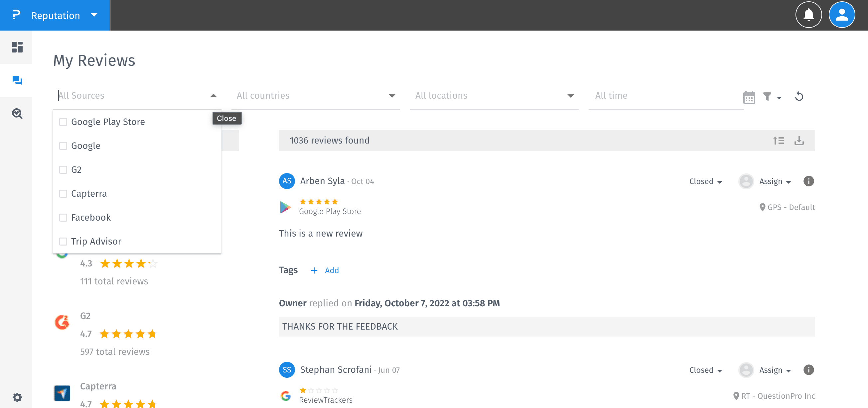Show info for Arben Syla review
This screenshot has width=868, height=408.
pos(808,181)
